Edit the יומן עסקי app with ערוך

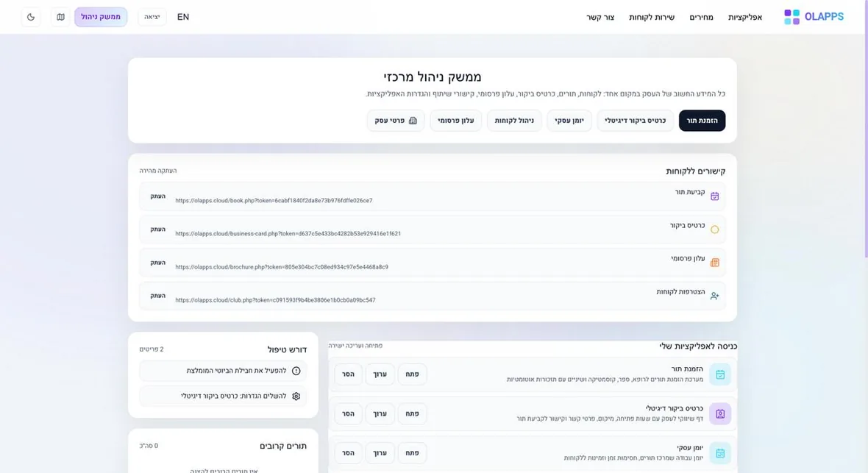tap(380, 453)
